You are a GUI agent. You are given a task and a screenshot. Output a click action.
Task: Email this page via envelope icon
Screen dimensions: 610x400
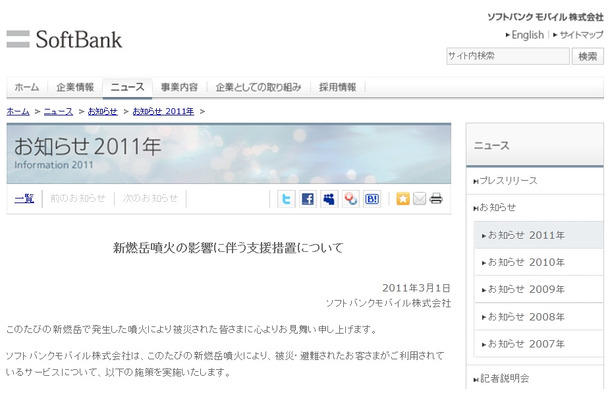coord(419,199)
